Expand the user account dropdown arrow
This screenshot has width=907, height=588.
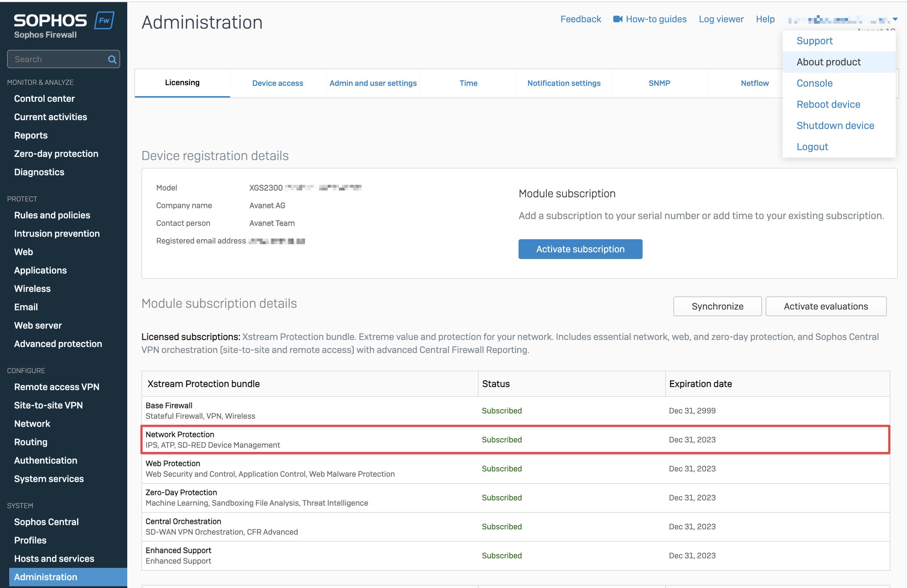point(895,19)
